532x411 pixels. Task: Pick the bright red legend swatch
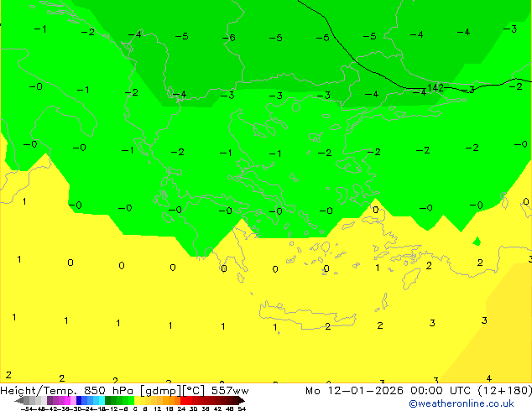click(183, 400)
